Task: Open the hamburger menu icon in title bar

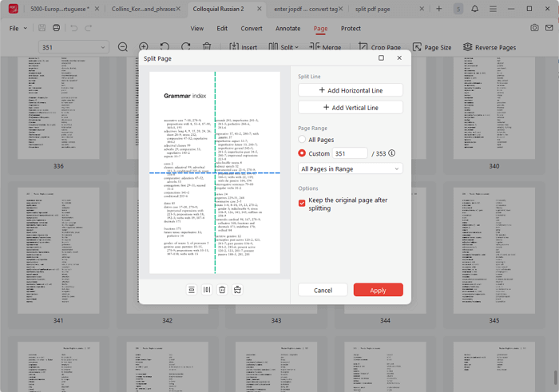Action: click(493, 9)
